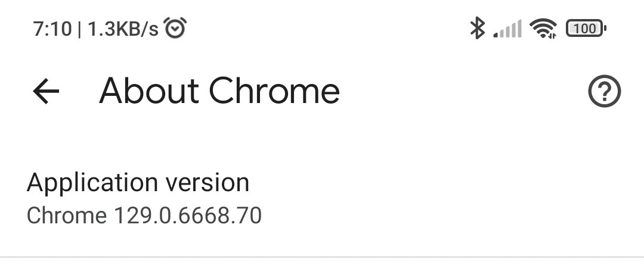Screen dimensions: 644x268
Task: Tap the battery indicator icon
Action: pyautogui.click(x=586, y=28)
